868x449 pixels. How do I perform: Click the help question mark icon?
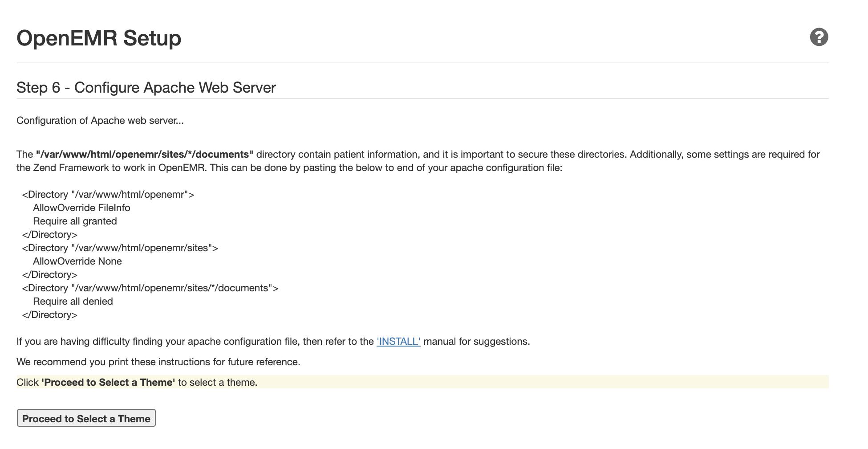[819, 37]
